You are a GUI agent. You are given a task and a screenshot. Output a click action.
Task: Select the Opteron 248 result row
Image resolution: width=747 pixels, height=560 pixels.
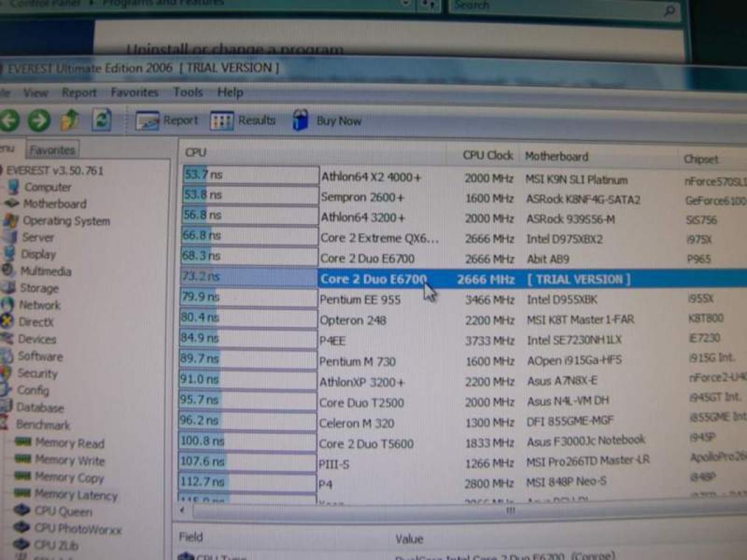pyautogui.click(x=463, y=319)
